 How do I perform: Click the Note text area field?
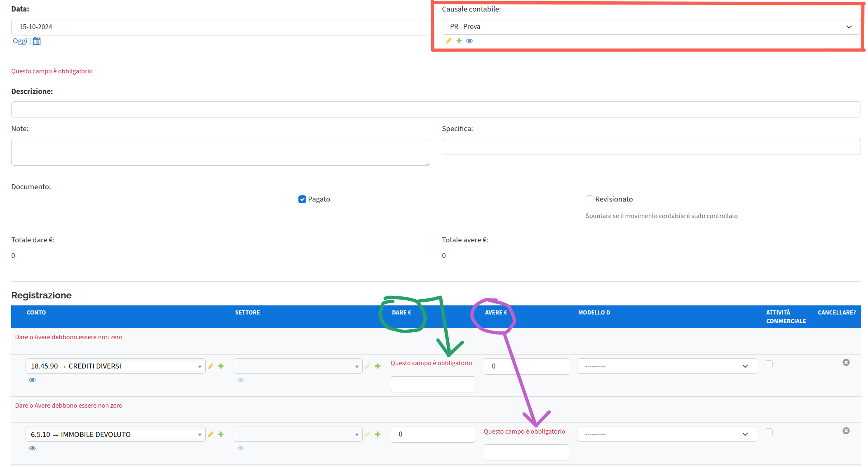click(220, 152)
